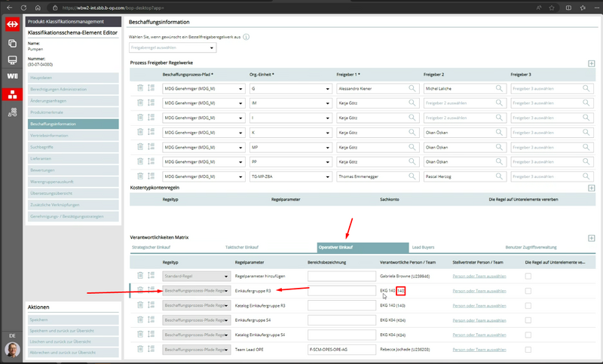Delete the Alessandro Kiener approver row via trash icon
Viewport: 603px width, 364px height.
(140, 88)
